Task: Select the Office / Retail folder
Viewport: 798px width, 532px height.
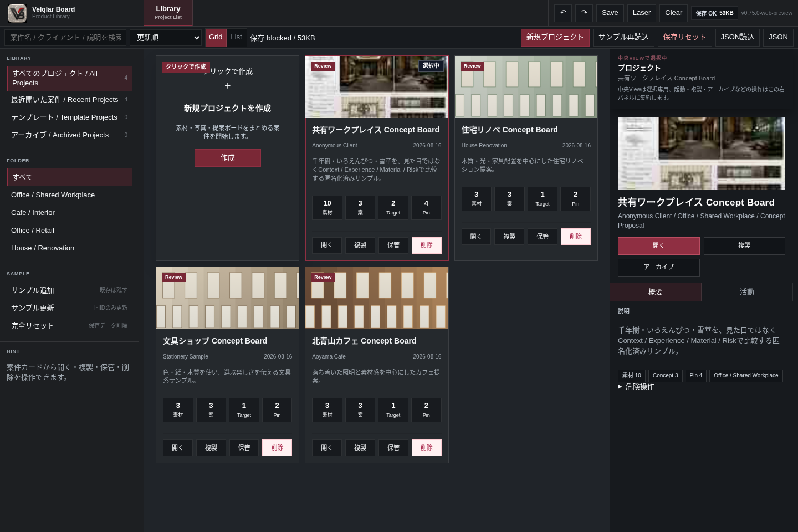Action: pos(69,231)
